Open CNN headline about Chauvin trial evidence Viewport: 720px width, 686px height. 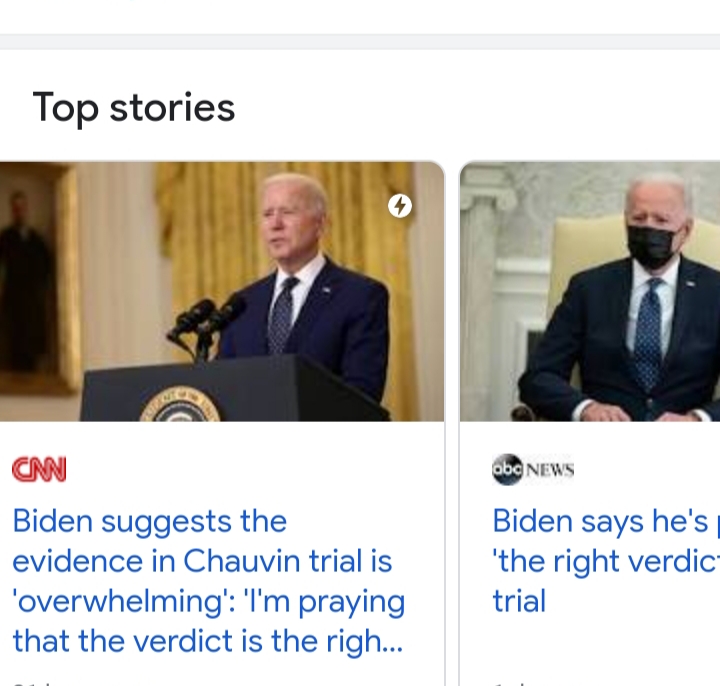pyautogui.click(x=200, y=580)
